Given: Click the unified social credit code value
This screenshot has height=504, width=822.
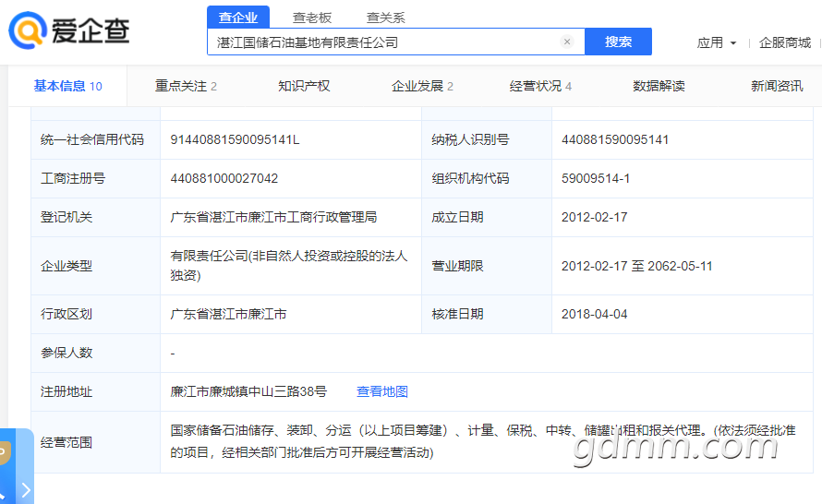Looking at the screenshot, I should click(235, 139).
